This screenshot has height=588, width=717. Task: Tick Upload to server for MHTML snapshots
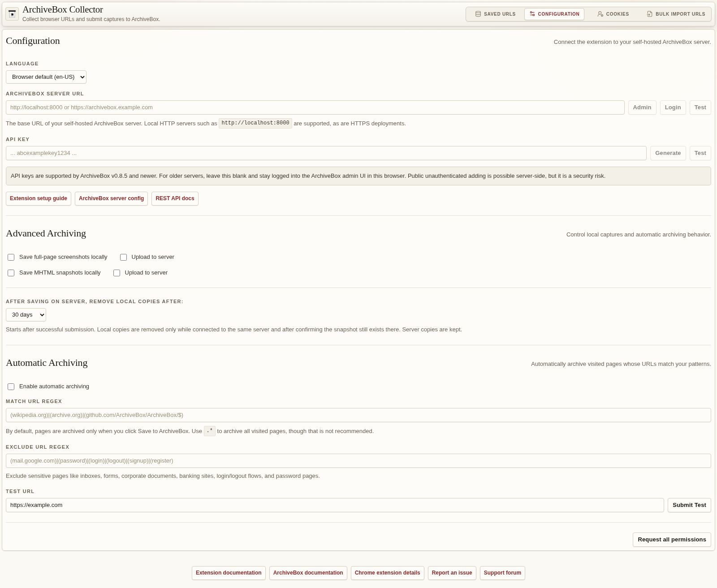[117, 273]
